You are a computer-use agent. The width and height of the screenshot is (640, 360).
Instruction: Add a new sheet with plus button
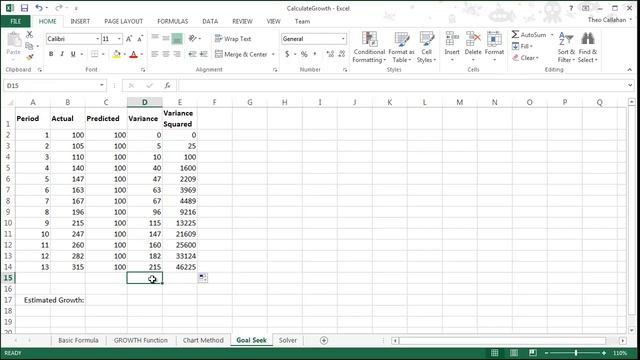tap(324, 340)
